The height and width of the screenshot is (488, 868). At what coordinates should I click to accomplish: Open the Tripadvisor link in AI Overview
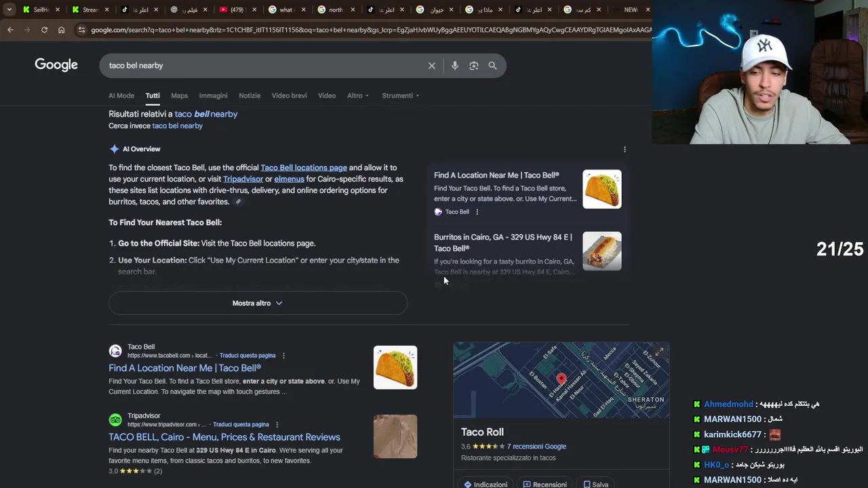click(243, 179)
